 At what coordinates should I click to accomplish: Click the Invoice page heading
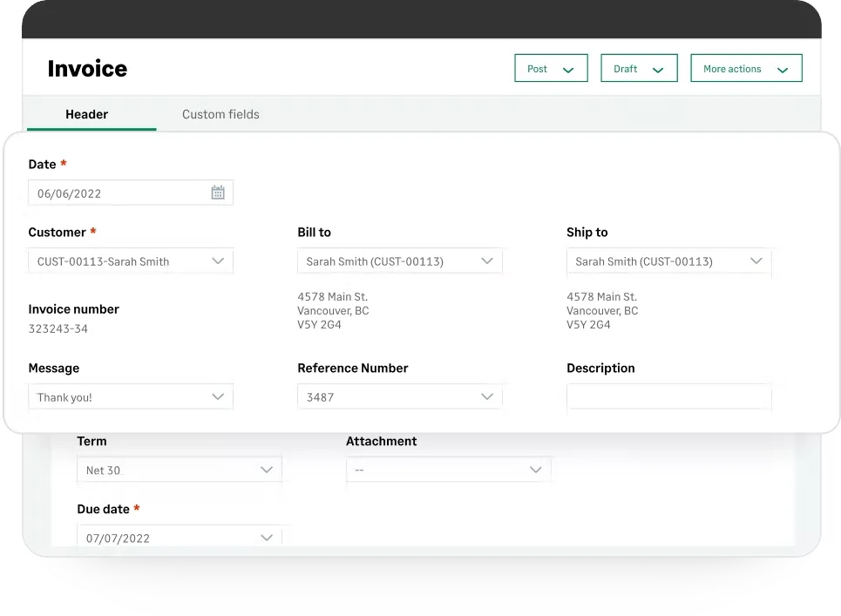click(87, 69)
